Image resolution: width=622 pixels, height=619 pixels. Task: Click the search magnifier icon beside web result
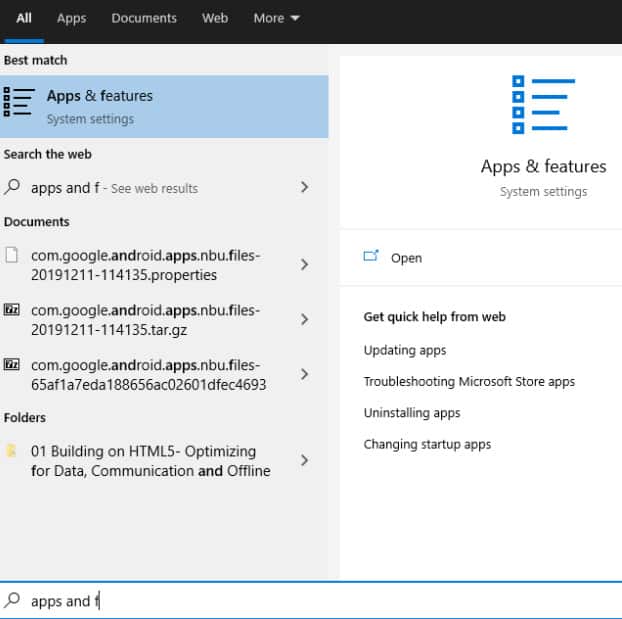pyautogui.click(x=13, y=187)
